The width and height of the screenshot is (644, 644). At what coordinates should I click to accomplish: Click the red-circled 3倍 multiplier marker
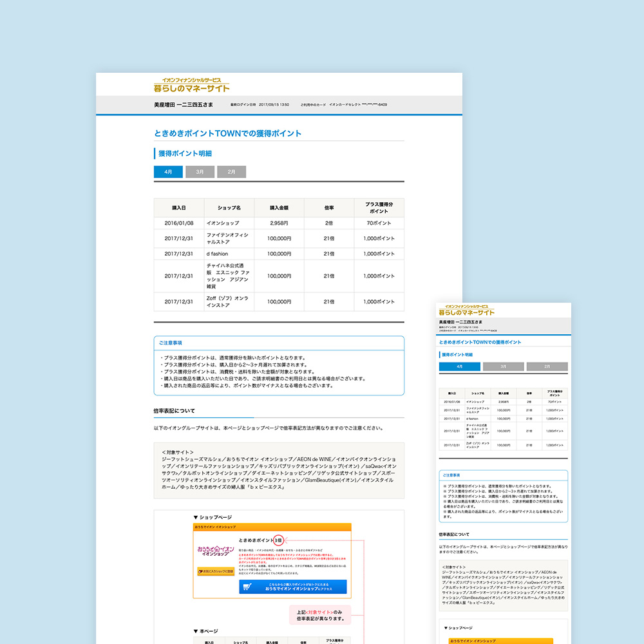pyautogui.click(x=278, y=540)
